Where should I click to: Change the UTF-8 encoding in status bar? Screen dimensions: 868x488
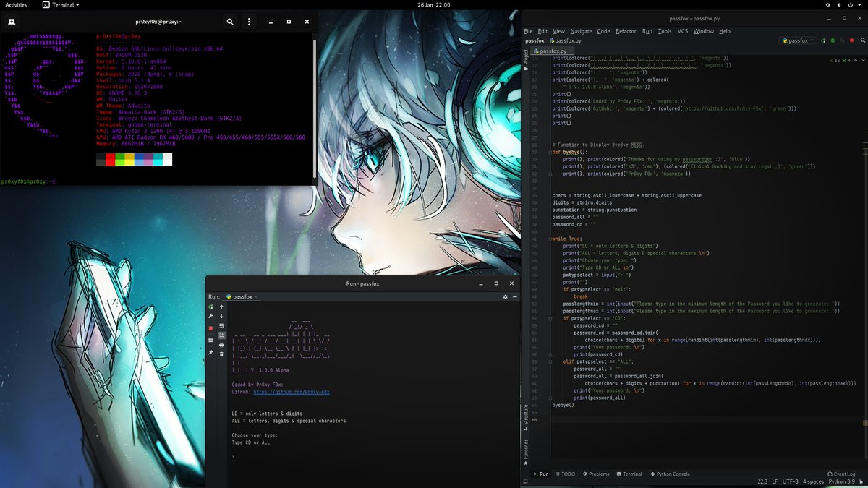790,481
